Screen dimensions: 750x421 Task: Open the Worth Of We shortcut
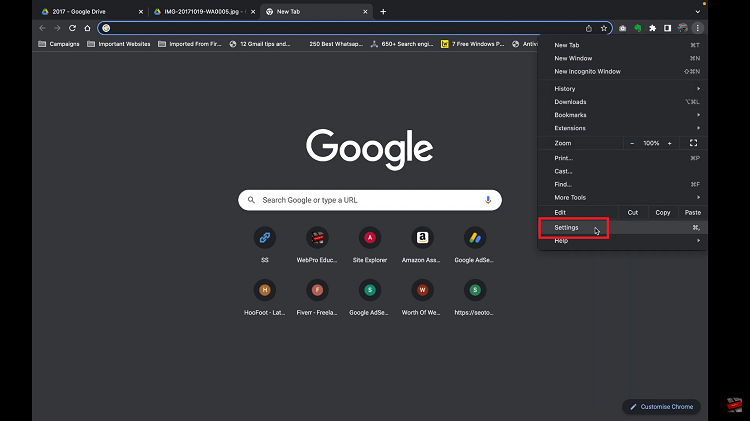point(422,298)
